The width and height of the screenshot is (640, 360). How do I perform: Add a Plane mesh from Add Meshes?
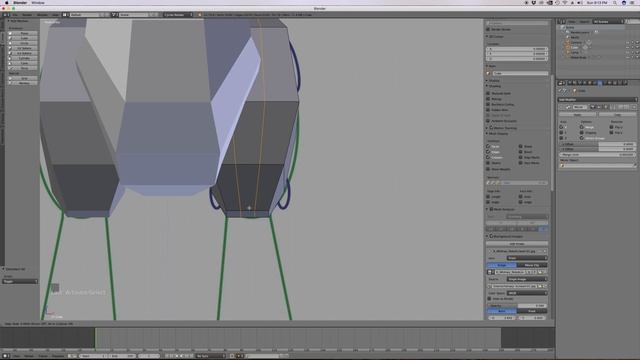click(24, 33)
